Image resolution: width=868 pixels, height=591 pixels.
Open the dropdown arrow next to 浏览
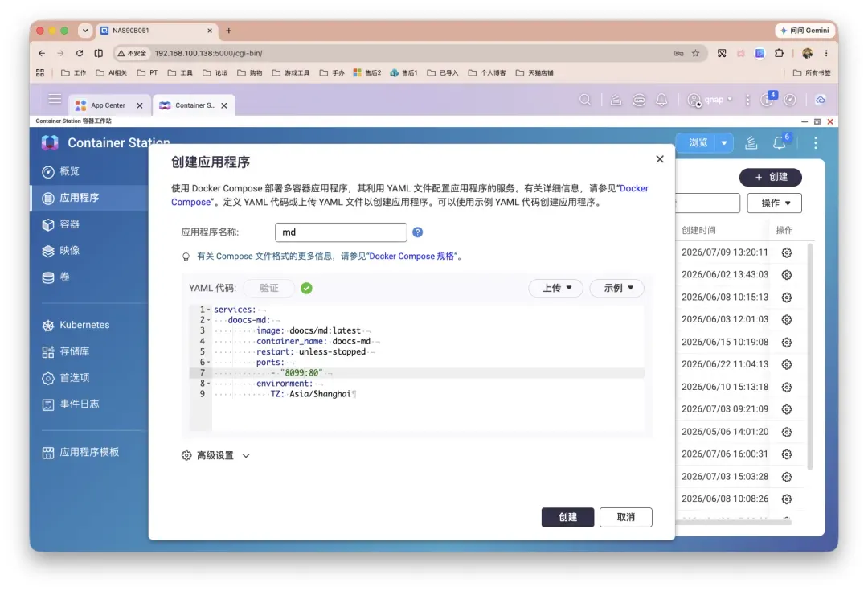point(724,143)
